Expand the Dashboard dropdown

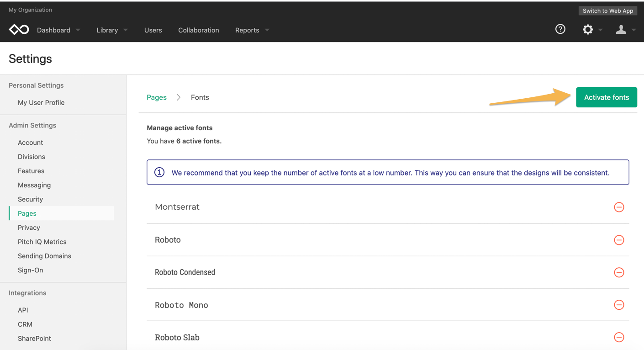[x=58, y=30]
